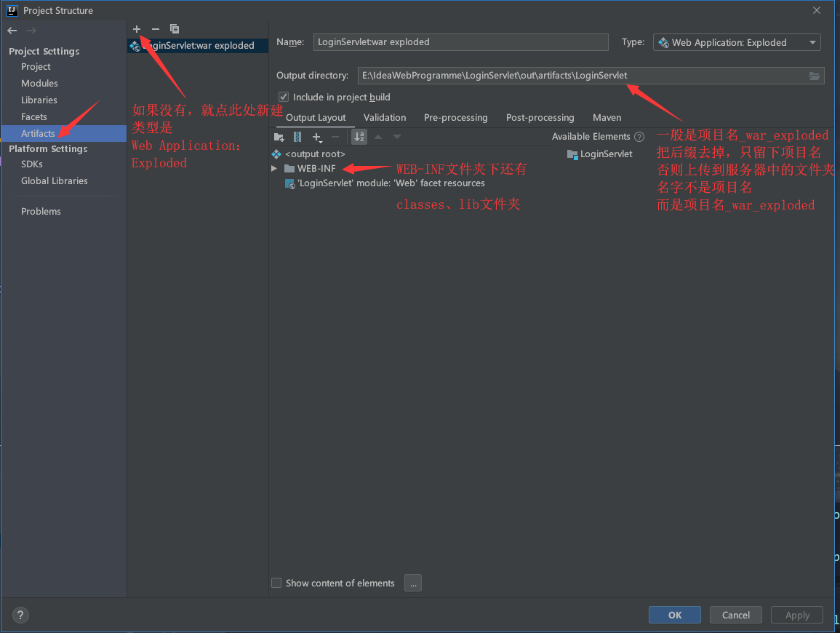Switch to the Validation tab
840x633 pixels.
point(385,117)
